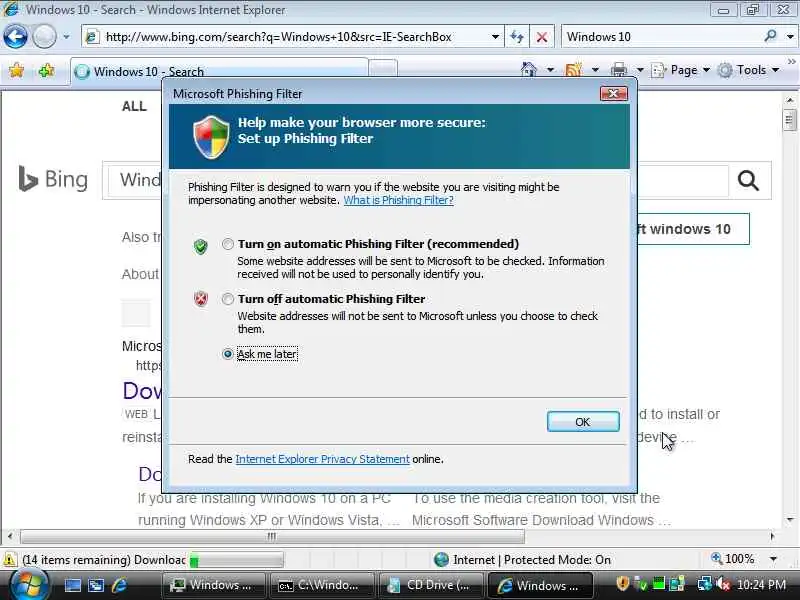The image size is (800, 600).
Task: Select the Windows 10 - Search tab
Action: point(219,70)
